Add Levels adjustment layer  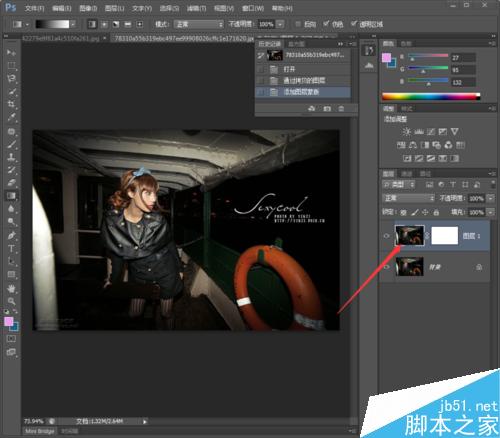click(x=419, y=132)
